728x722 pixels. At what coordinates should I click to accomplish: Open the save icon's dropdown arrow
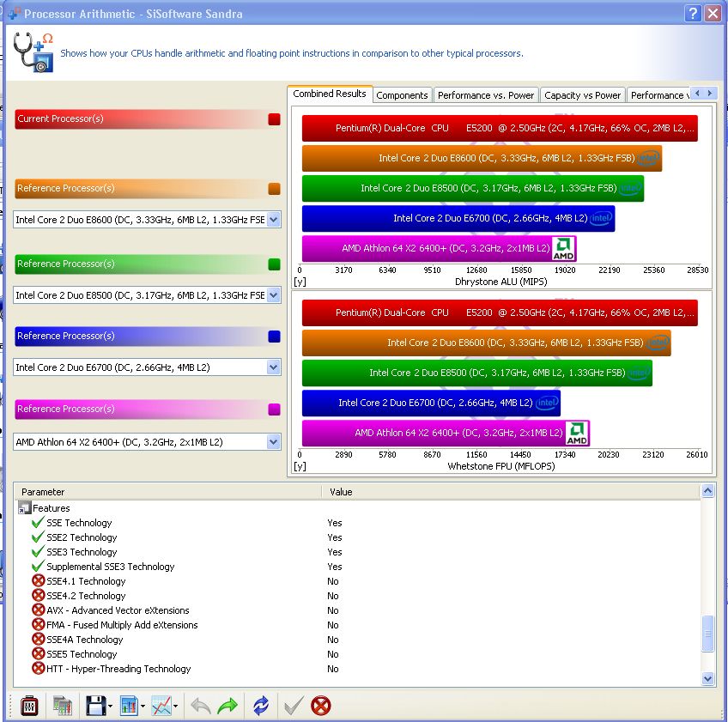click(x=110, y=707)
